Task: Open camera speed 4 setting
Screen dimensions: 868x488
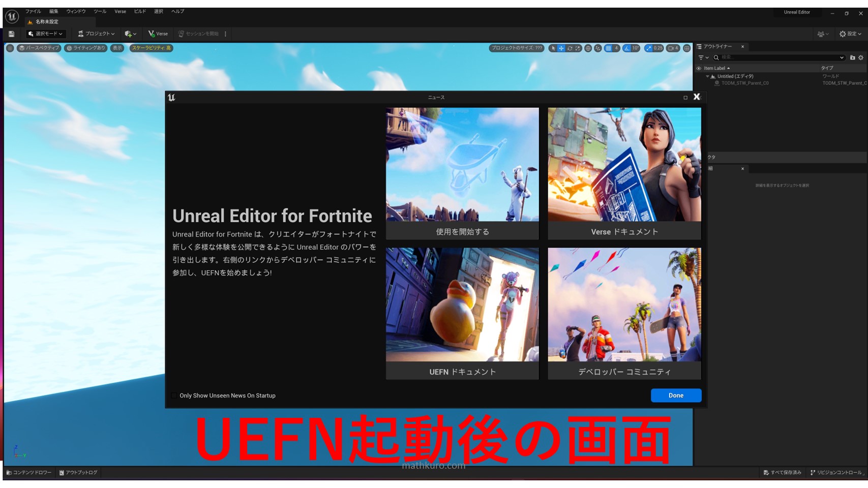Action: [673, 48]
